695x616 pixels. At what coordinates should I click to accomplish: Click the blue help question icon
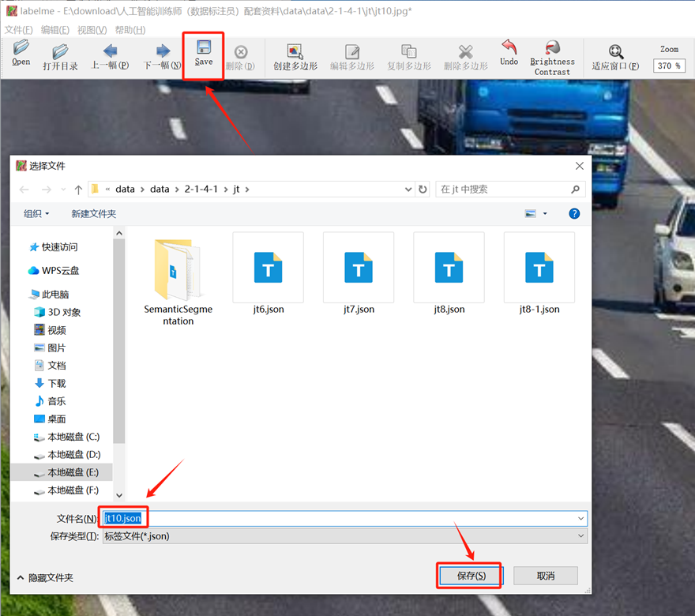(574, 213)
